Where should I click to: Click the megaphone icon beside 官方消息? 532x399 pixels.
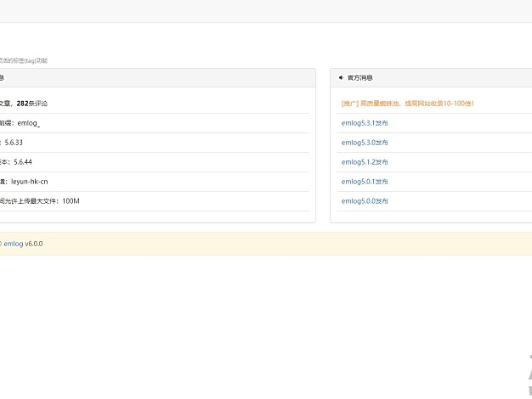point(341,77)
